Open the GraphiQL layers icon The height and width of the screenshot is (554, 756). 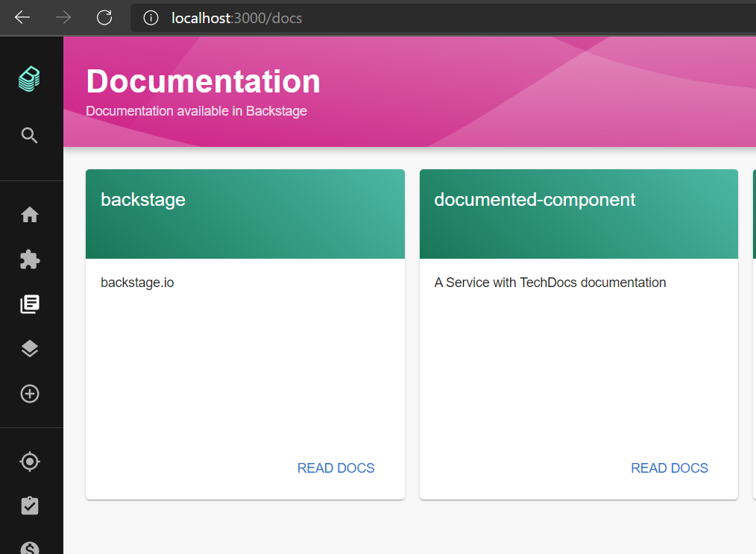coord(30,348)
